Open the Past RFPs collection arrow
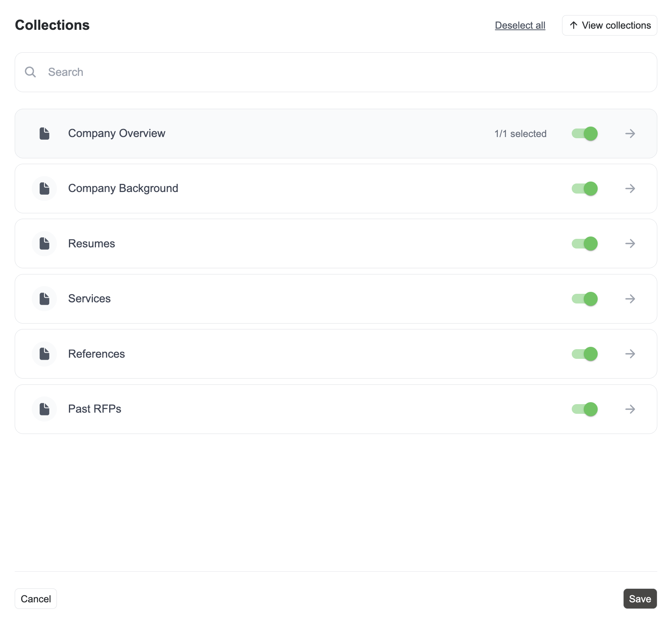 (630, 409)
